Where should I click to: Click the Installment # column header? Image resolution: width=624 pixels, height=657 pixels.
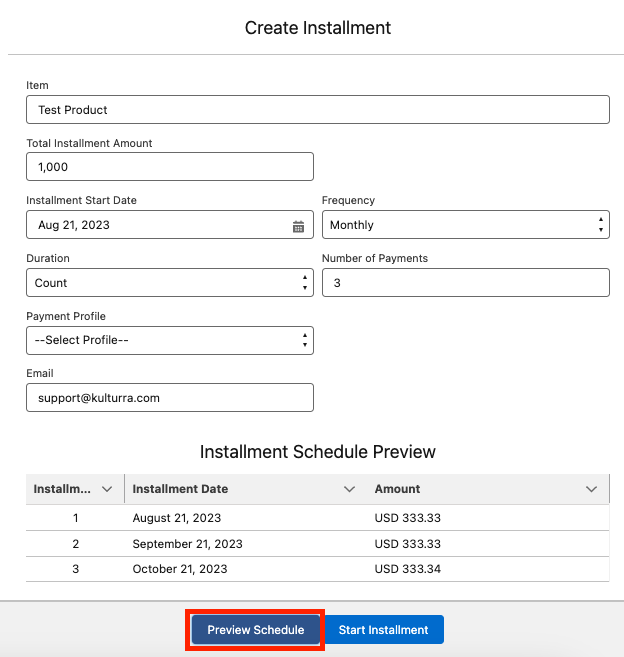[63, 489]
